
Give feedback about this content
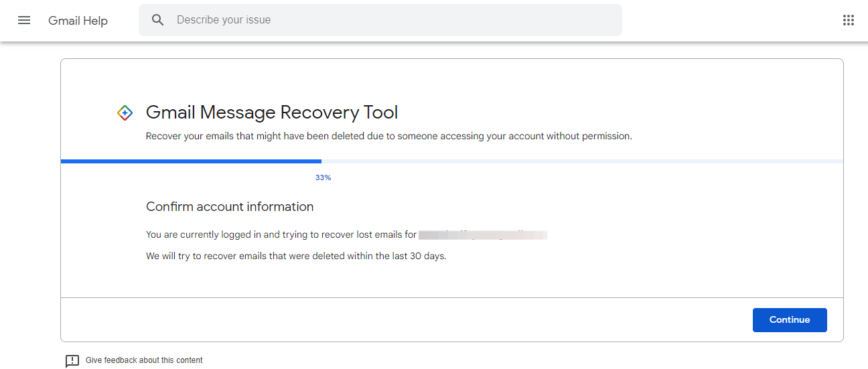(144, 360)
